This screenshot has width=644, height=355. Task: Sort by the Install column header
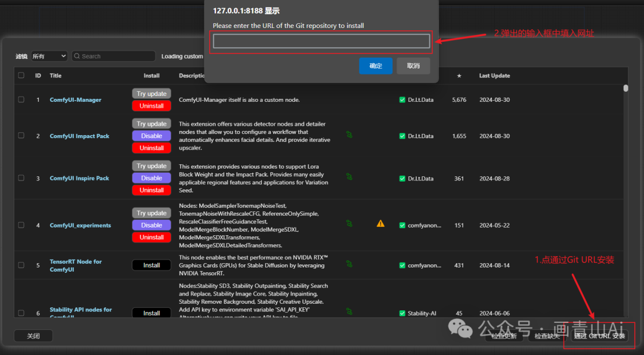coord(151,76)
